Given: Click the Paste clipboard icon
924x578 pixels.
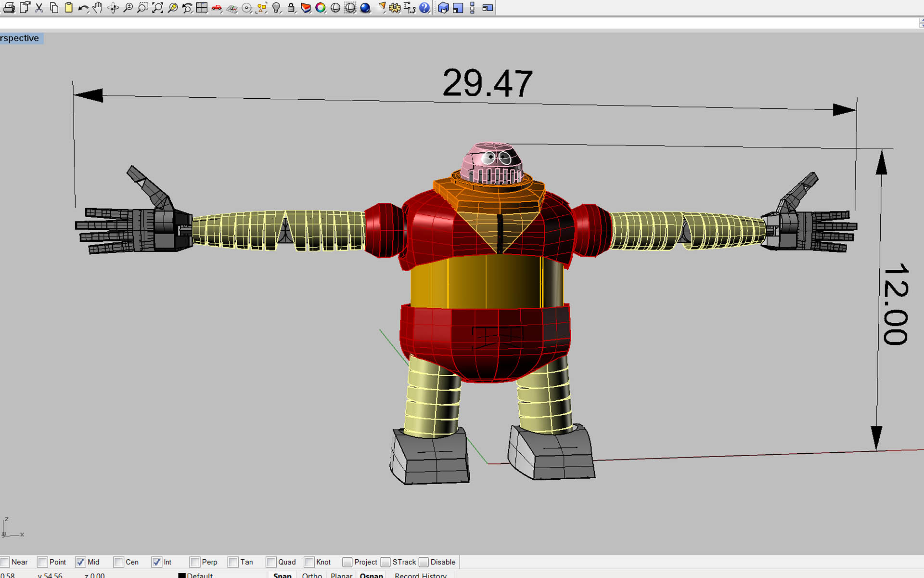Looking at the screenshot, I should tap(68, 8).
